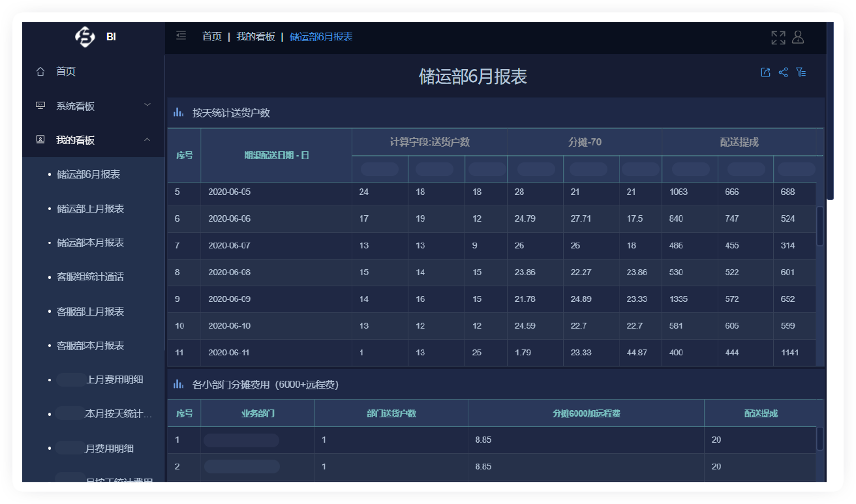Collapse the sidebar with the menu fold icon
The image size is (856, 504).
tap(181, 36)
